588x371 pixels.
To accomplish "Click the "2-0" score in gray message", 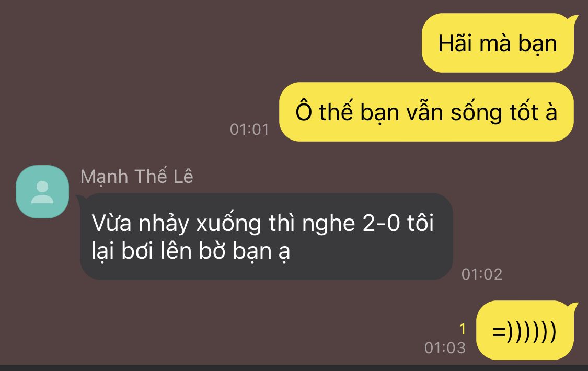I will 382,223.
